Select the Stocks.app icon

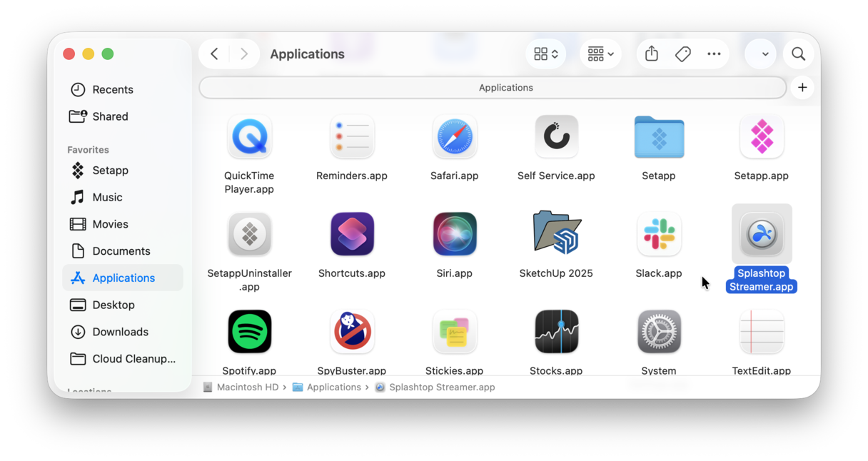pyautogui.click(x=557, y=332)
